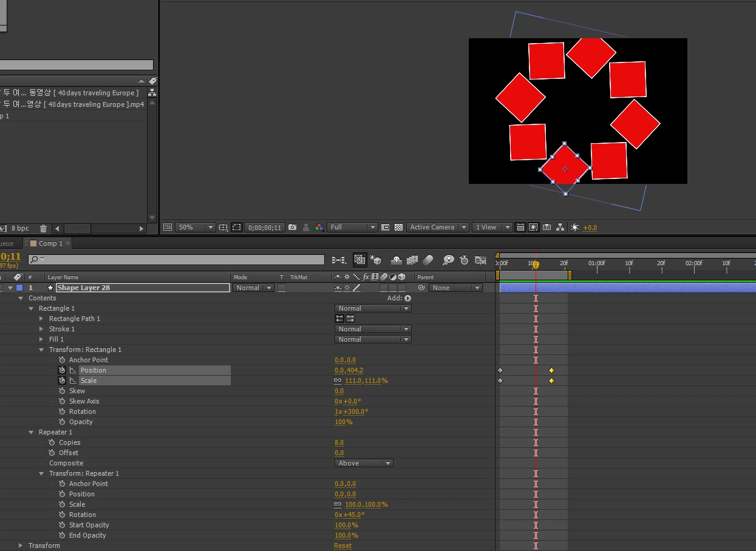The image size is (756, 551).
Task: Toggle mask and shape path visibility
Action: (x=236, y=228)
